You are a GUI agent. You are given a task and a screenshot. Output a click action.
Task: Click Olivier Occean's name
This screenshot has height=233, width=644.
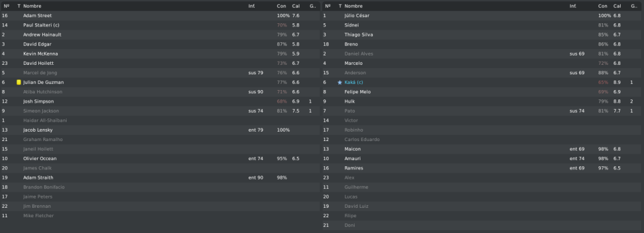coord(40,158)
